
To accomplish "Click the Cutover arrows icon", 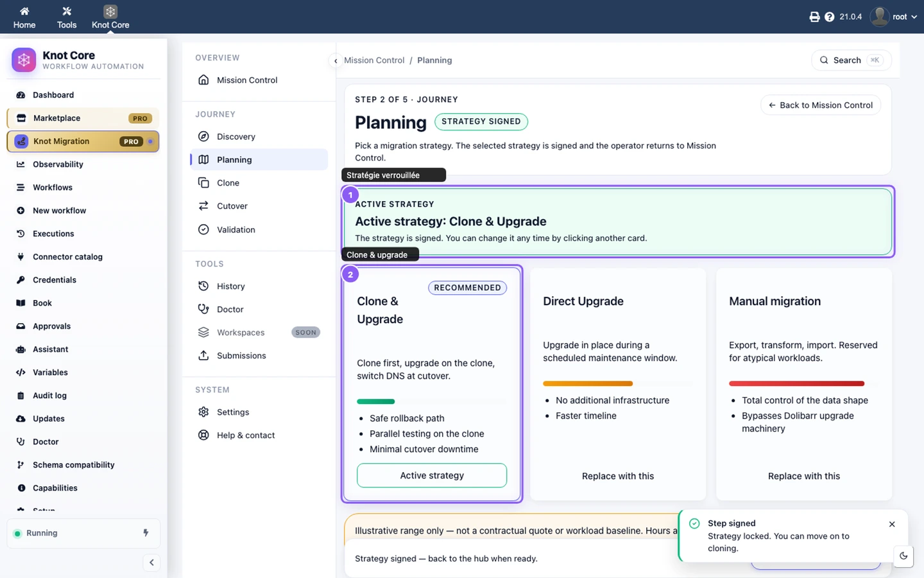I will [203, 206].
